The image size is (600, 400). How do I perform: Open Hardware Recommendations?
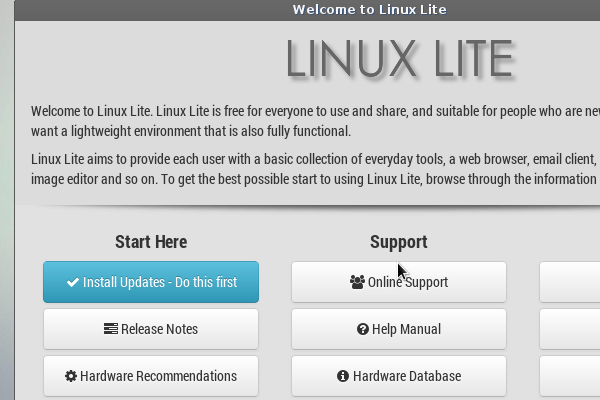[151, 376]
